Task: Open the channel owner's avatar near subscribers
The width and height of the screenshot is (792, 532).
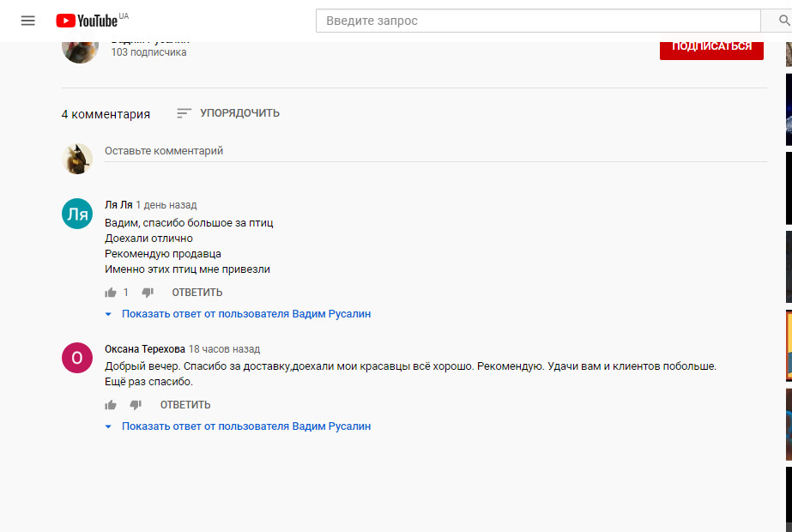Action: point(80,50)
